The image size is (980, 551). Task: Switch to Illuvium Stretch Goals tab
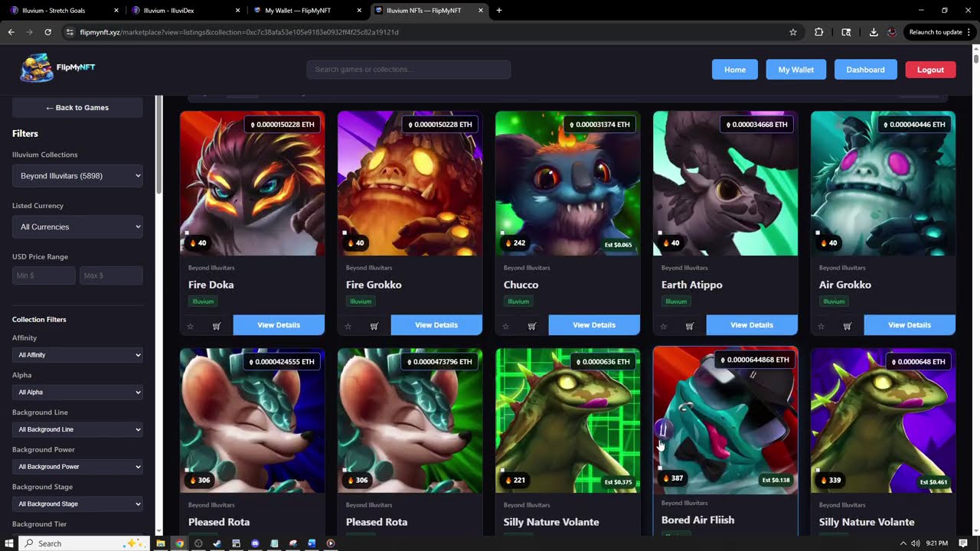click(61, 11)
